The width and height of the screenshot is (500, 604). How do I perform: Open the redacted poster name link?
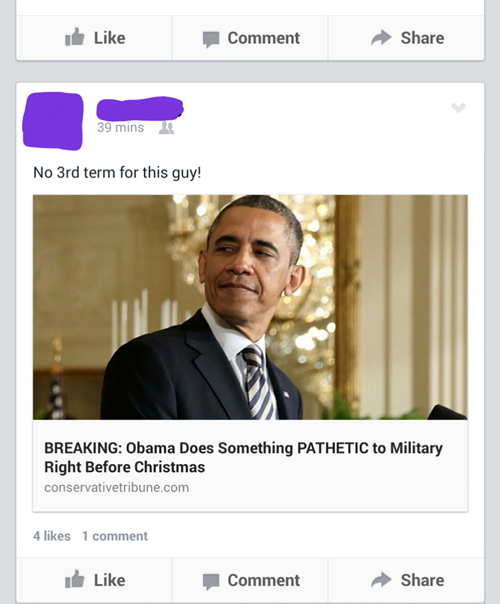[x=140, y=108]
